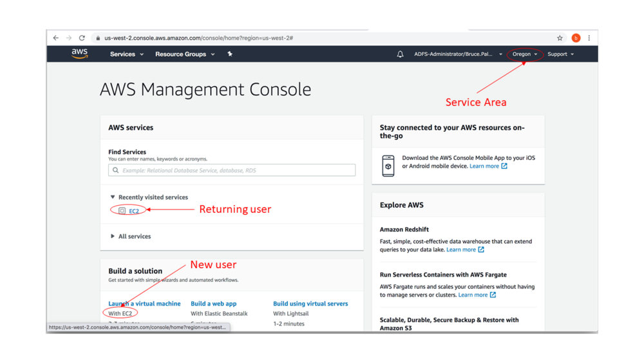This screenshot has height=363, width=644.
Task: Click the browser address bar URL
Action: pyautogui.click(x=199, y=38)
